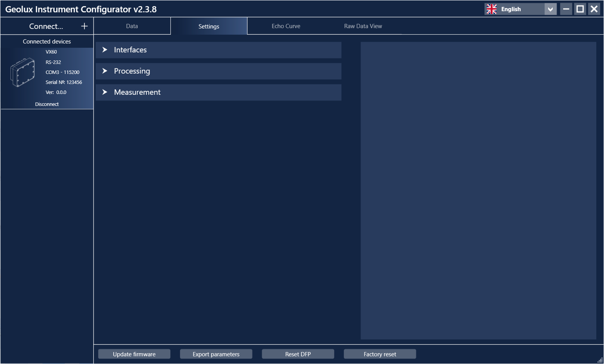Click the VX60 device image
This screenshot has height=364, width=604.
click(x=23, y=72)
